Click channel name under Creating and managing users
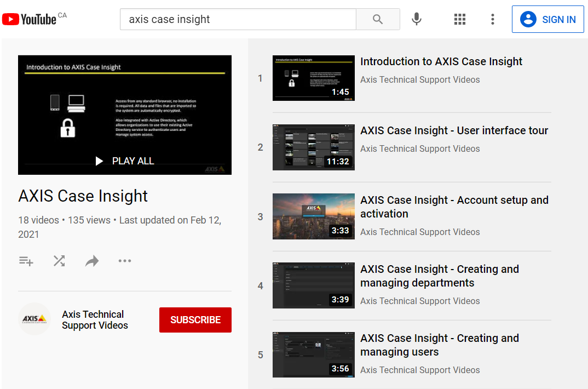The height and width of the screenshot is (389, 588). tap(420, 370)
